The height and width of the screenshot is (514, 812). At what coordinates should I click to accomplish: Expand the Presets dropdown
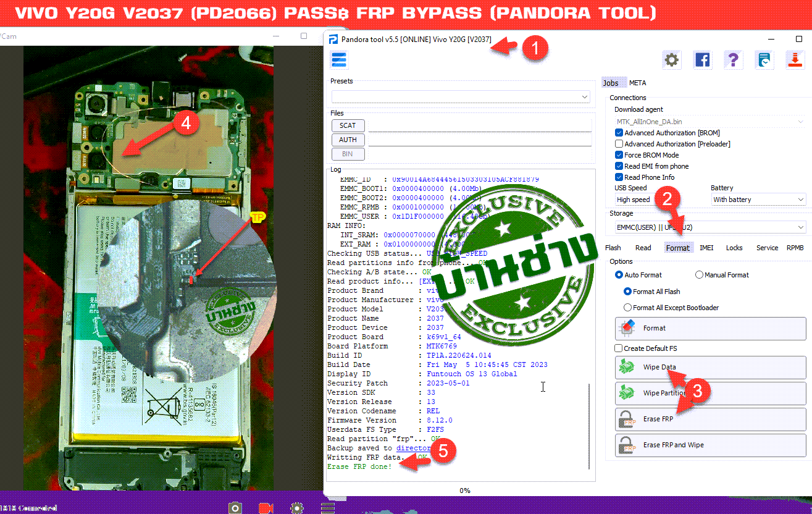(461, 97)
